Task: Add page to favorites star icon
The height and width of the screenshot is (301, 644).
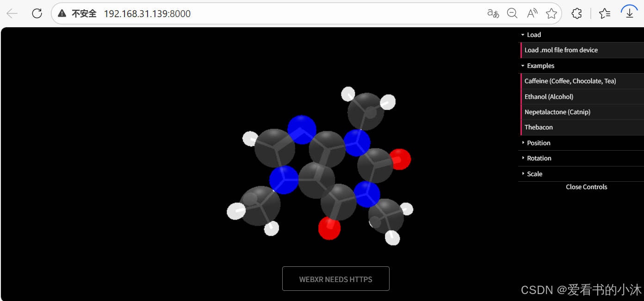Action: click(x=551, y=13)
